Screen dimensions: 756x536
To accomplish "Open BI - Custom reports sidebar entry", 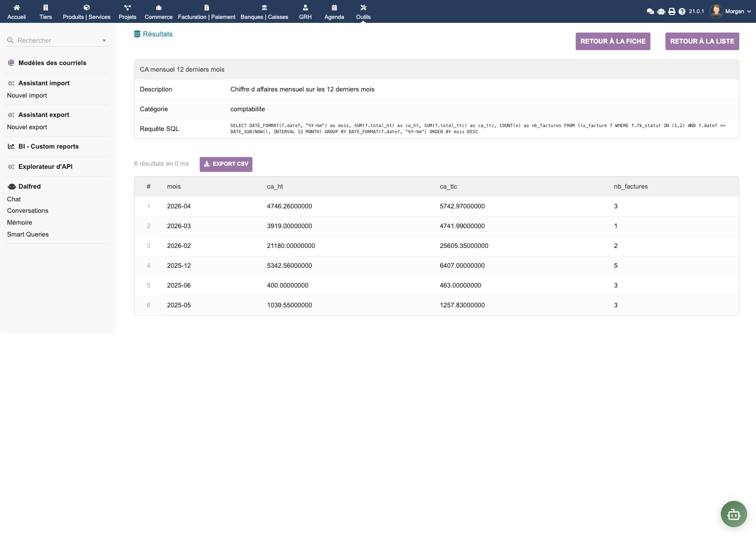I will pos(48,146).
